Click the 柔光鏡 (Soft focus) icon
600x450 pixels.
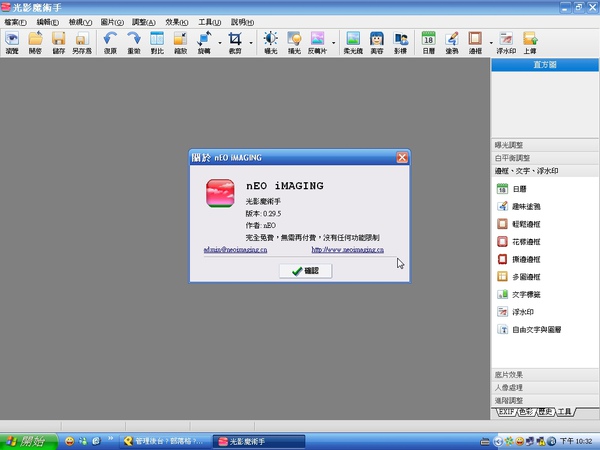353,42
